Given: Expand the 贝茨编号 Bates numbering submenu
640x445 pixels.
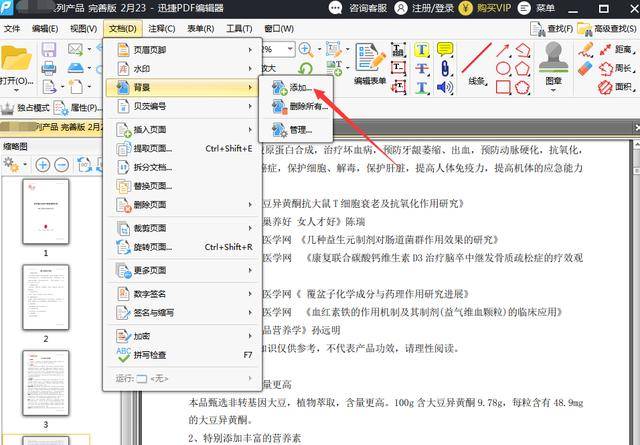Looking at the screenshot, I should (x=183, y=106).
